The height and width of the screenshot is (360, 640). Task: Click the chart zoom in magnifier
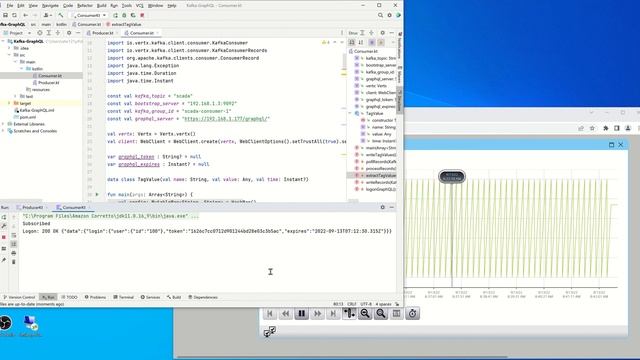pos(381,313)
